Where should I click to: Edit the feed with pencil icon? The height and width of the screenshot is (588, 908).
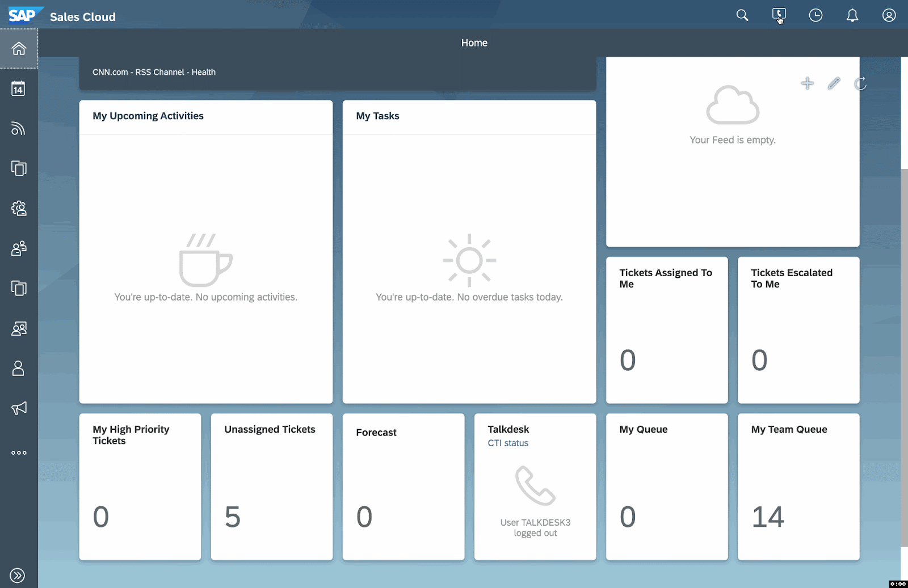coord(834,83)
